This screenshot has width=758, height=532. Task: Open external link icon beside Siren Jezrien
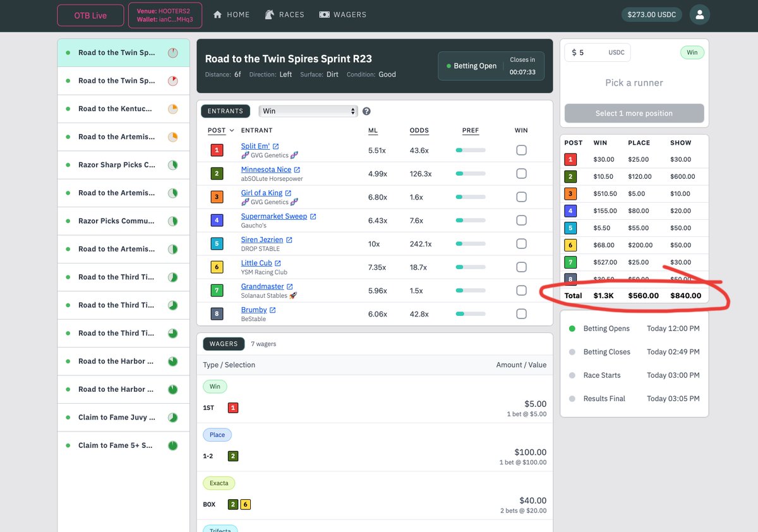289,240
